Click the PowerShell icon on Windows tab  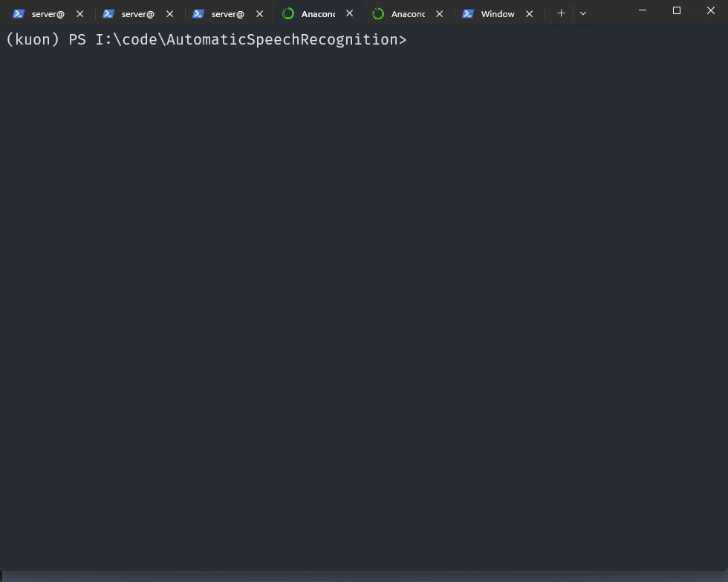click(468, 14)
